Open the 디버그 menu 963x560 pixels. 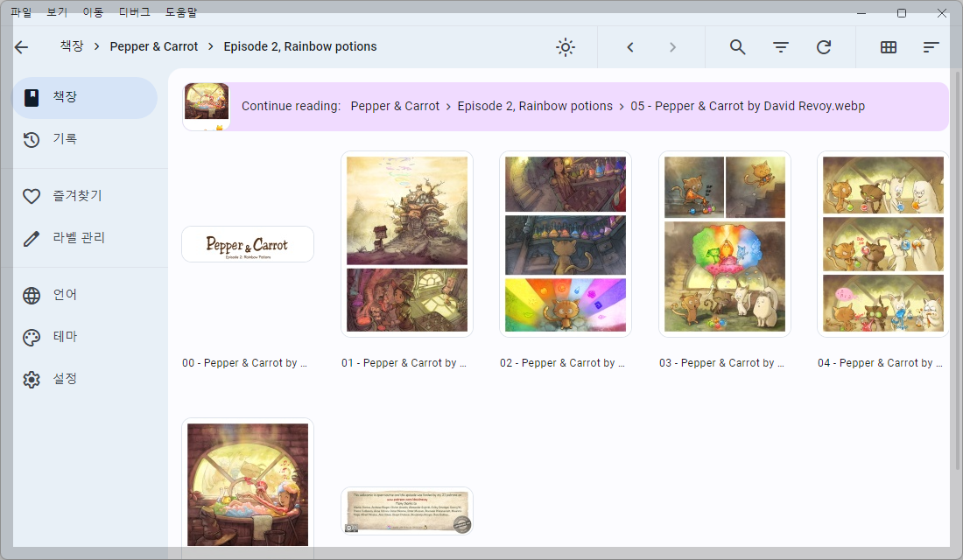[135, 12]
